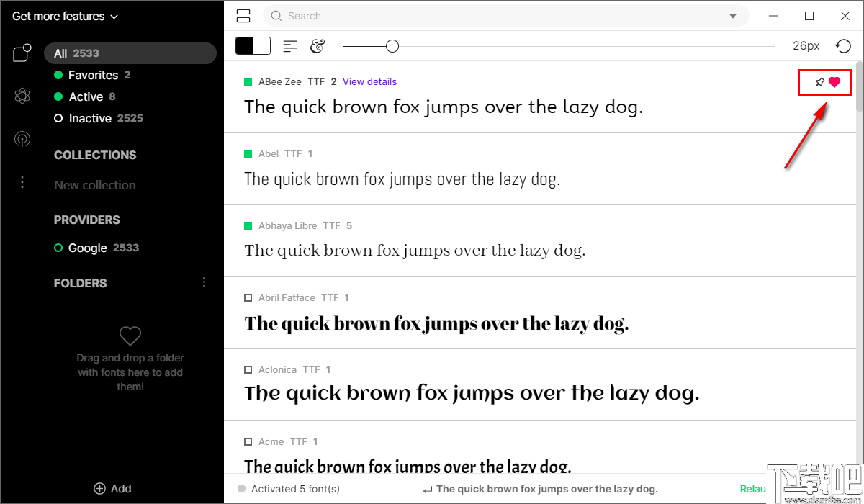Click the Abel font name label
The image size is (864, 504).
tap(269, 154)
